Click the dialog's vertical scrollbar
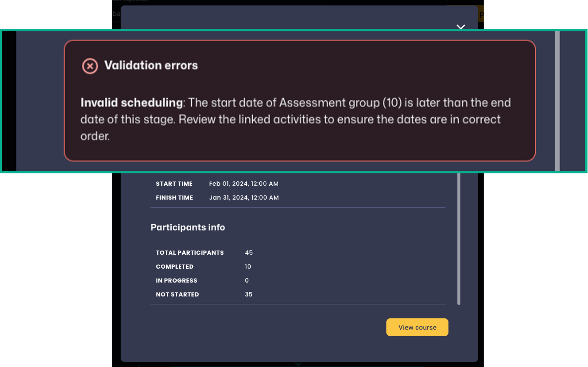 tap(459, 238)
